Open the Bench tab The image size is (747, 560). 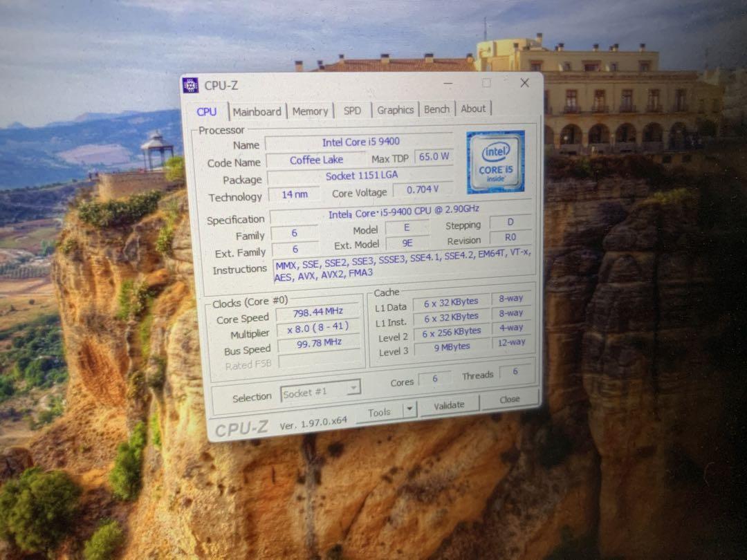pyautogui.click(x=437, y=109)
